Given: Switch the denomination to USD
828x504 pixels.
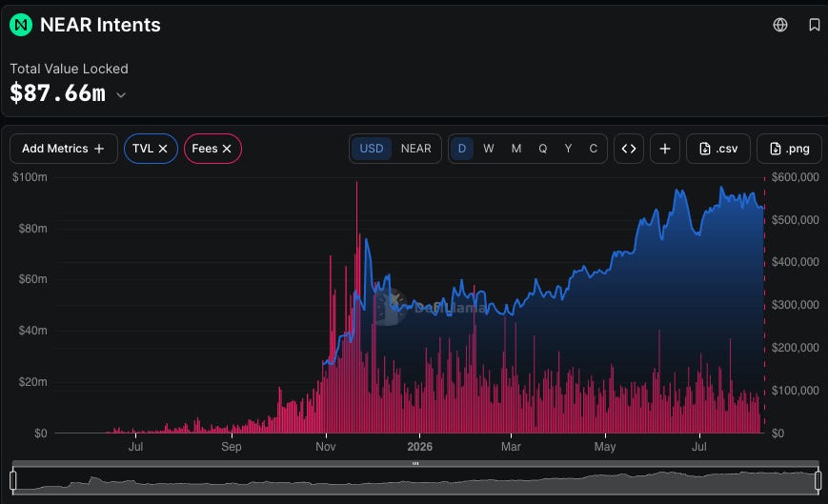Looking at the screenshot, I should [x=372, y=149].
